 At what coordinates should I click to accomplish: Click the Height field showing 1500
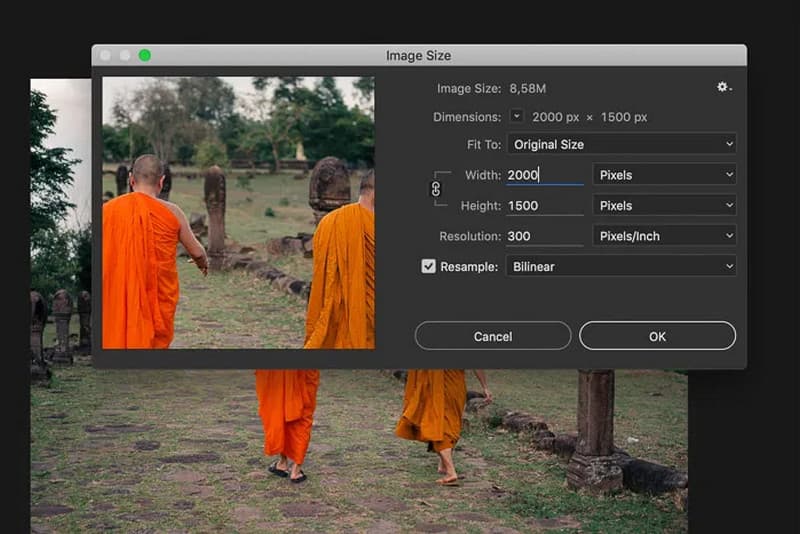point(544,205)
